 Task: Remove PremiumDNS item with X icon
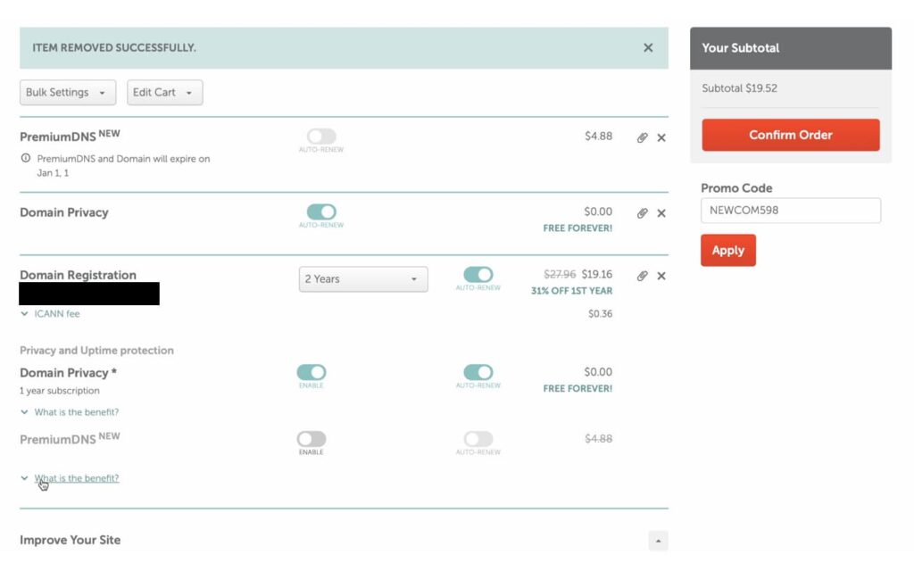pyautogui.click(x=661, y=137)
